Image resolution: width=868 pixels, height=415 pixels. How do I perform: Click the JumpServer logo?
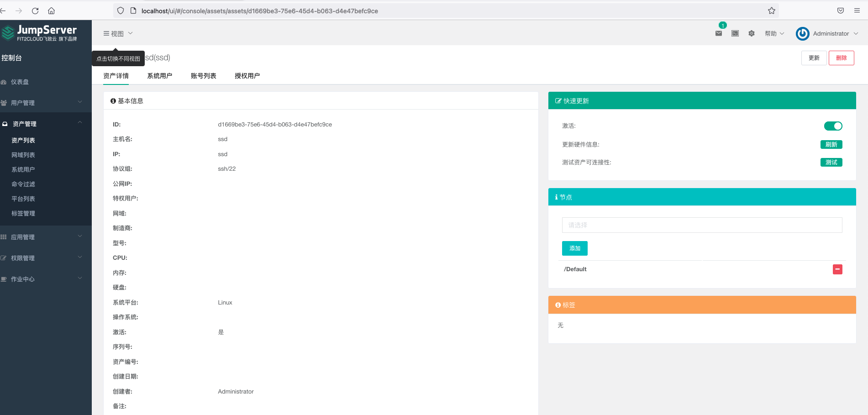(39, 33)
